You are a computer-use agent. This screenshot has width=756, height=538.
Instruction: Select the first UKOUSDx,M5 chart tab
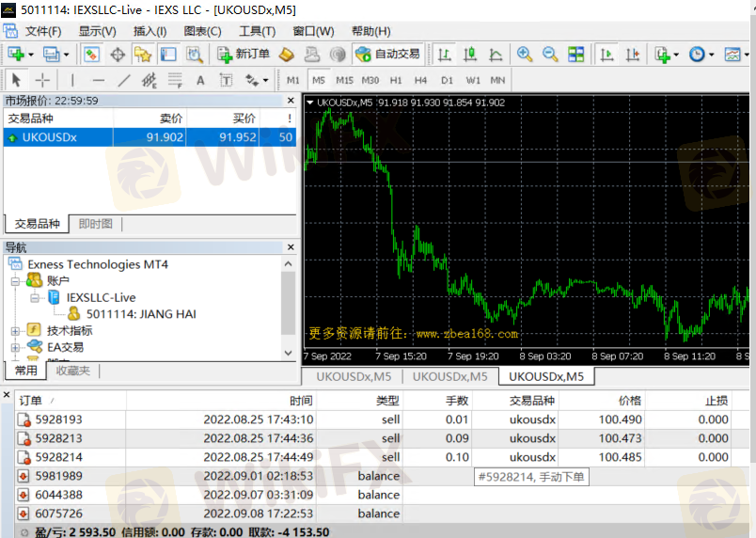click(x=354, y=376)
